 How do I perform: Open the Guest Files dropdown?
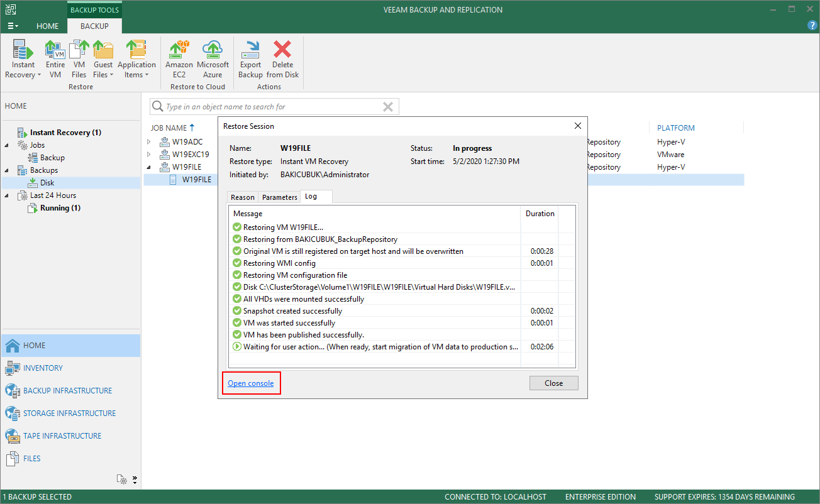pyautogui.click(x=103, y=60)
